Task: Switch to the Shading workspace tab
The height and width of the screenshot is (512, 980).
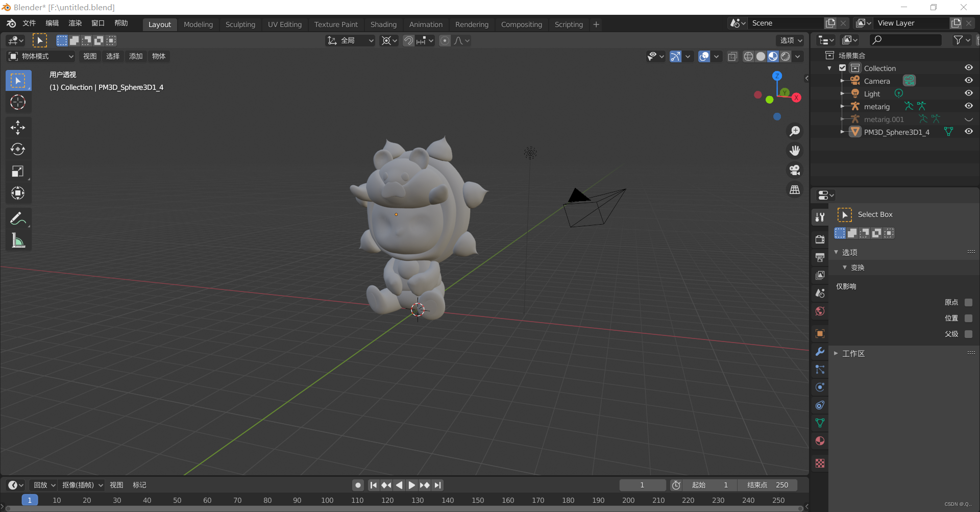Action: click(383, 25)
